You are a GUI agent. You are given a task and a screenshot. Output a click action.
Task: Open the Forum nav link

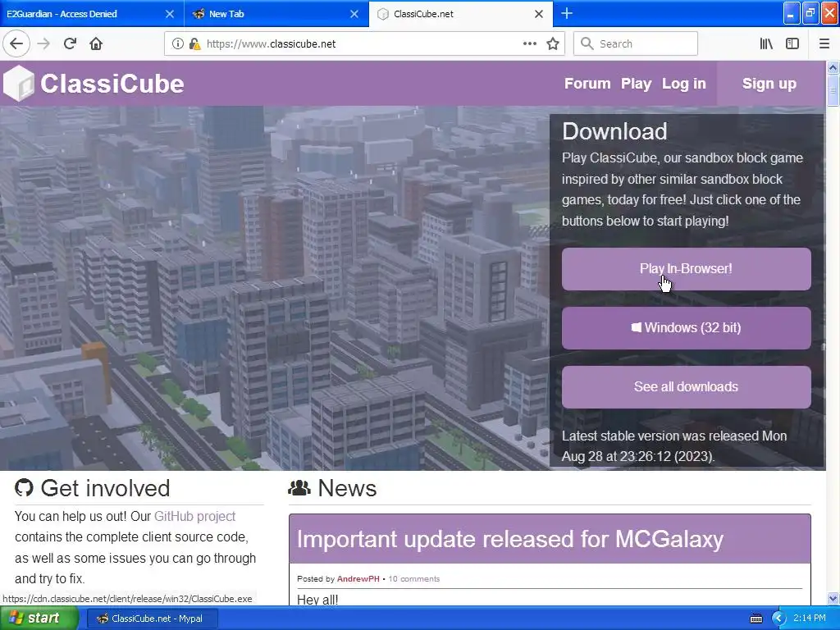[587, 84]
